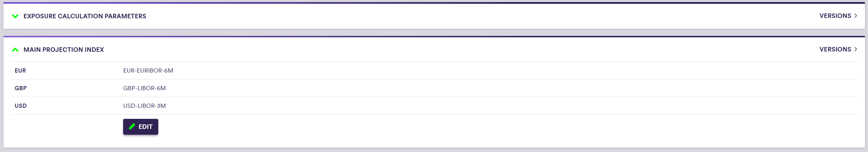
Task: Click the GBP-LIBOR-6M index value
Action: click(x=144, y=88)
